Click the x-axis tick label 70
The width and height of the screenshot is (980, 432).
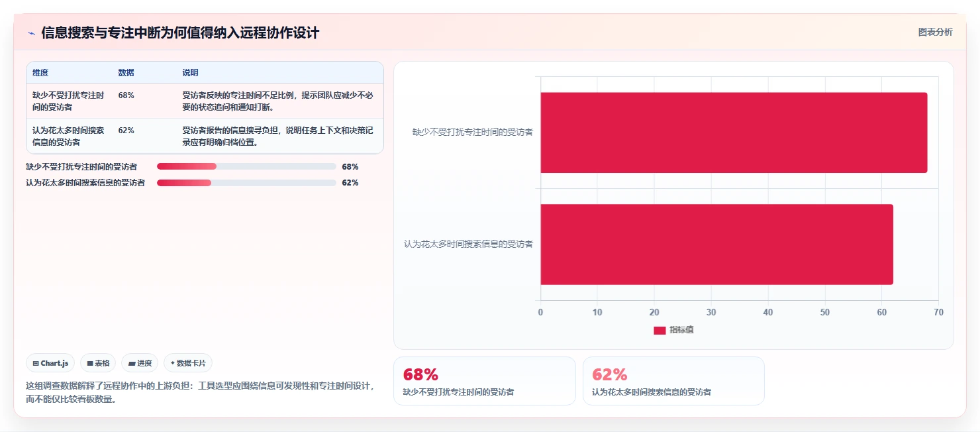tap(938, 312)
